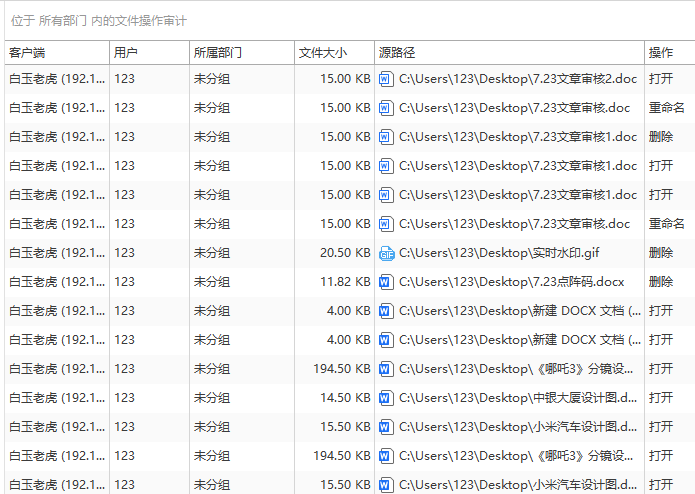Click the Word icon beside 7.23点阵码.docx
This screenshot has height=494, width=695.
pos(386,282)
